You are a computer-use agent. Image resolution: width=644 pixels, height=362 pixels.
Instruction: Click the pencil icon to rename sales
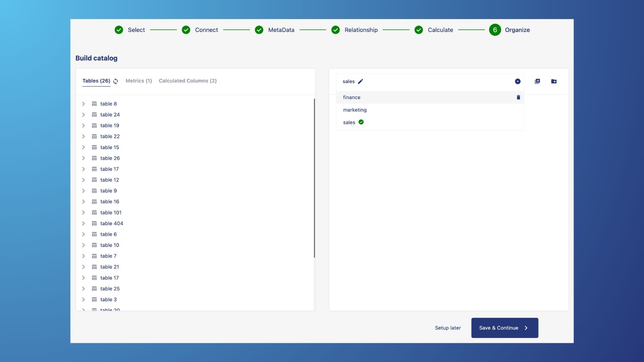[x=361, y=81]
